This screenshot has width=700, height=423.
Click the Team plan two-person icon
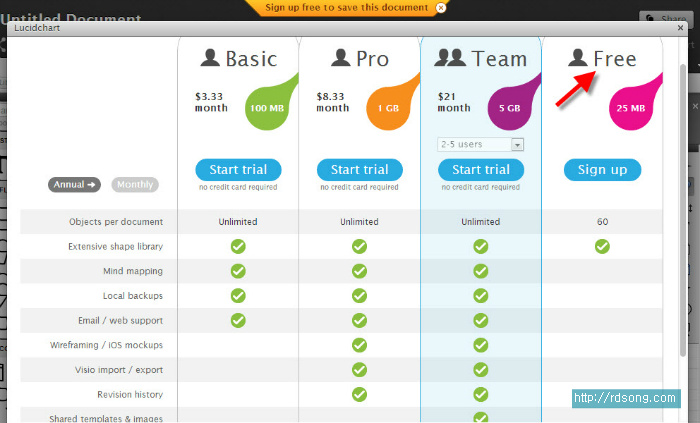[451, 58]
